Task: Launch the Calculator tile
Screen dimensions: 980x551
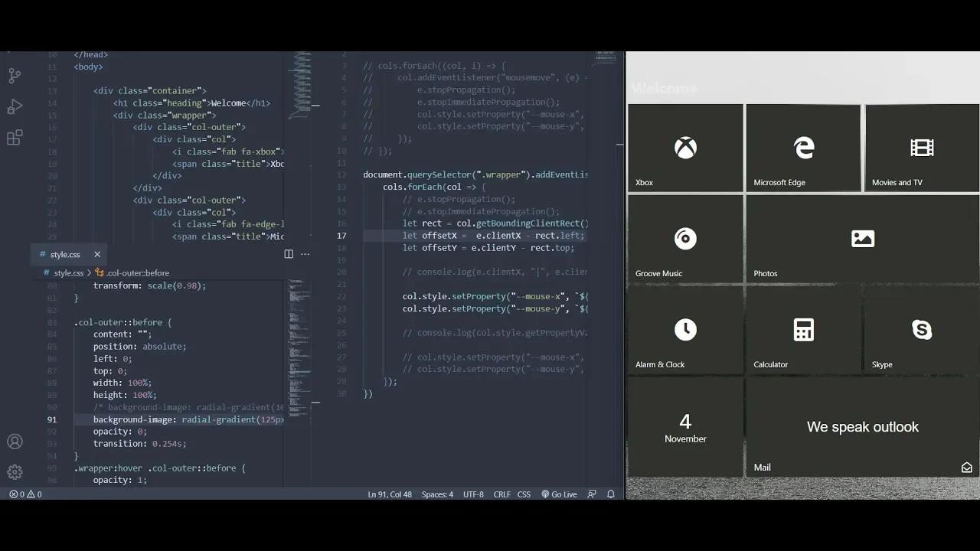Action: tap(802, 330)
